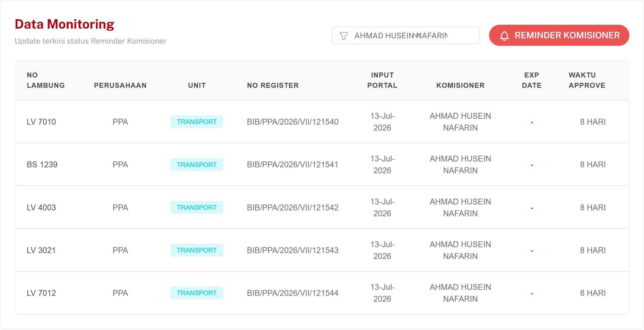This screenshot has height=330, width=644.
Task: Click 8 HARI in the LV 4003 row
Action: [x=593, y=207]
